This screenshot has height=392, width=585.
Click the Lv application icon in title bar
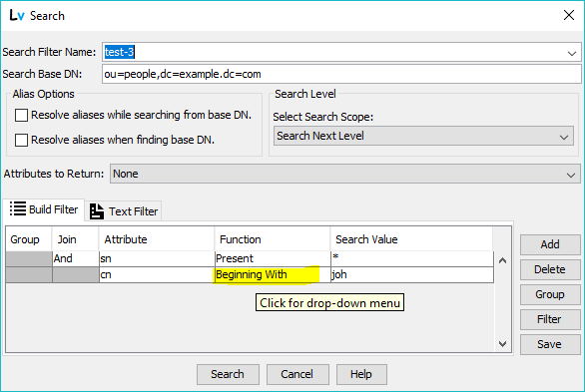point(17,16)
